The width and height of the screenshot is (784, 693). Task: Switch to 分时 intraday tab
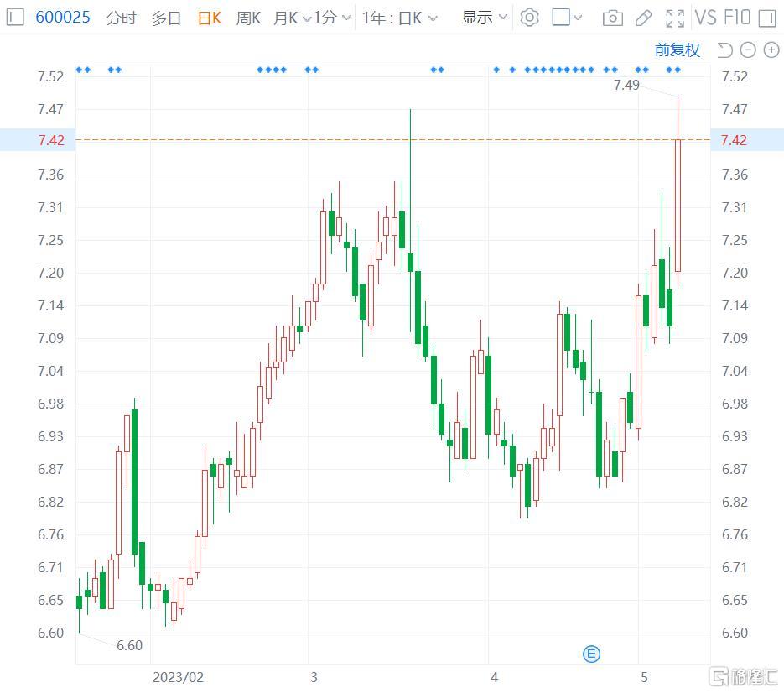pyautogui.click(x=121, y=18)
